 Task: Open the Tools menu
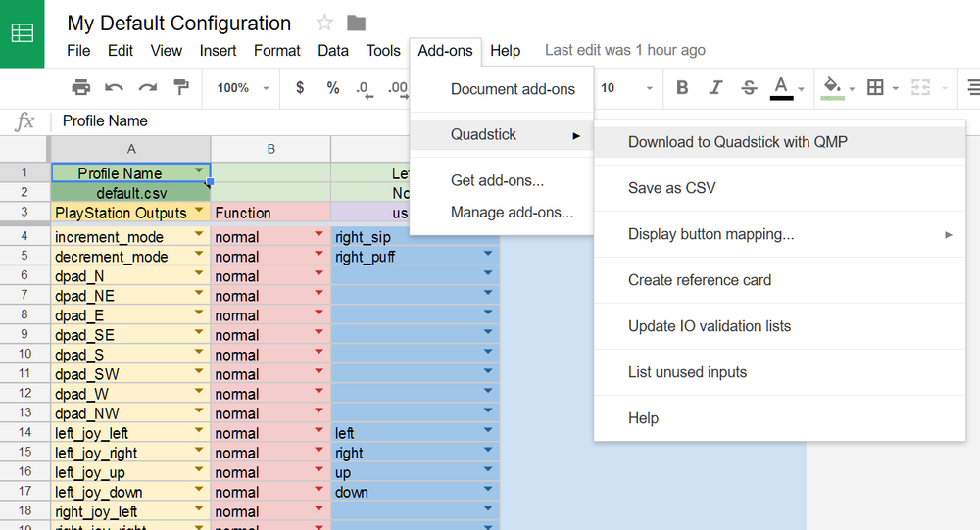pyautogui.click(x=383, y=51)
